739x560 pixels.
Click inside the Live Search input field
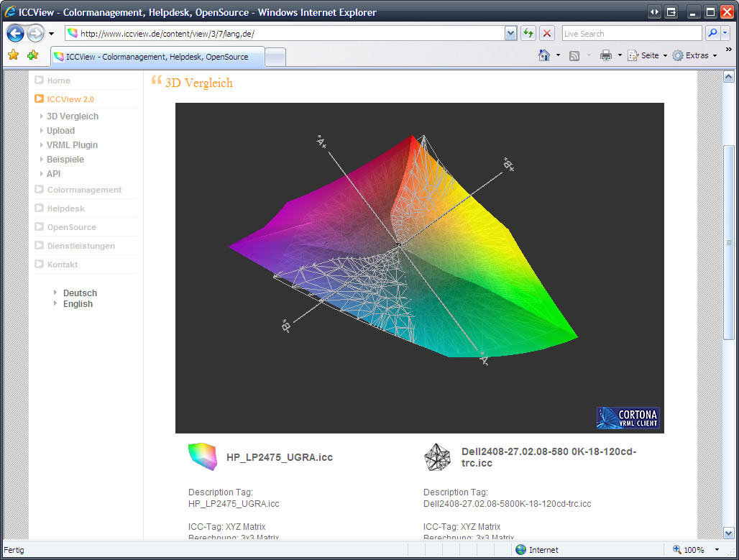click(x=630, y=34)
